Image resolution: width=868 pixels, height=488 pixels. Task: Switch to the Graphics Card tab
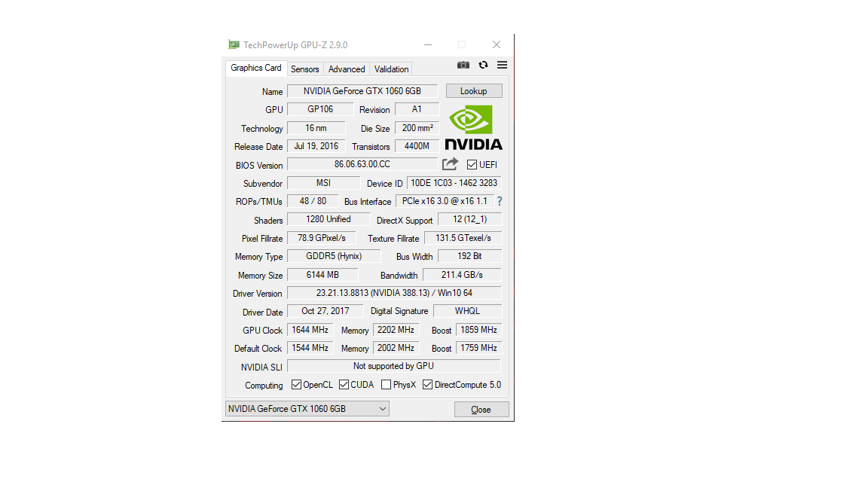tap(255, 68)
